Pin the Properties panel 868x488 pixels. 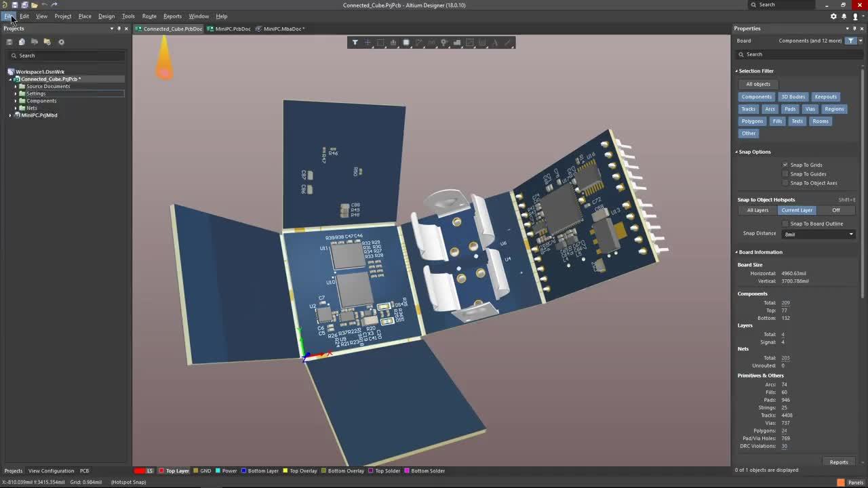854,28
